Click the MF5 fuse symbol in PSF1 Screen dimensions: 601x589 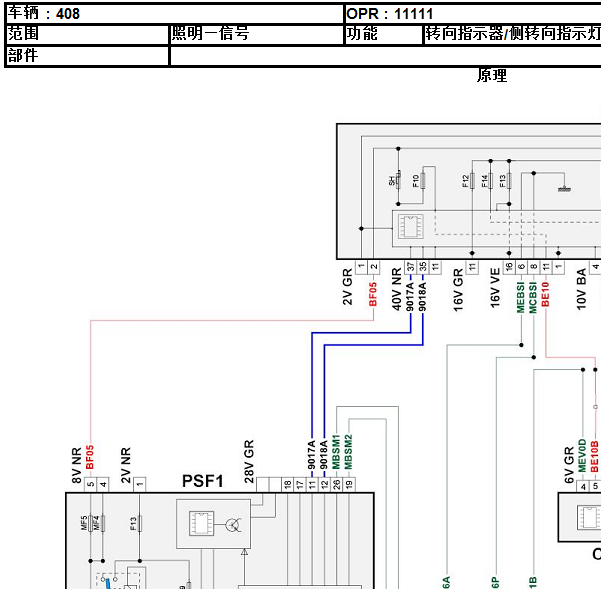point(90,523)
